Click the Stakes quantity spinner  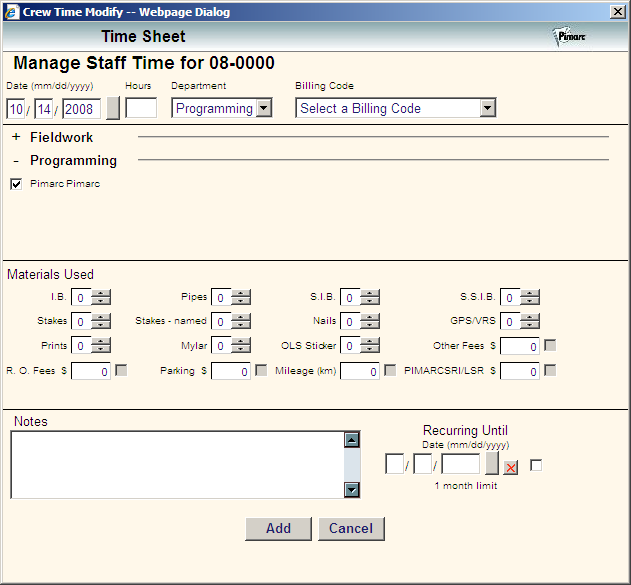101,321
